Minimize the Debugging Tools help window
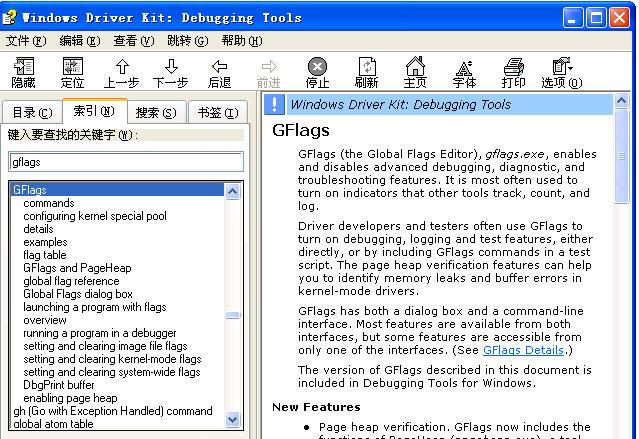Screen dimensions: 639x439 click(x=573, y=18)
